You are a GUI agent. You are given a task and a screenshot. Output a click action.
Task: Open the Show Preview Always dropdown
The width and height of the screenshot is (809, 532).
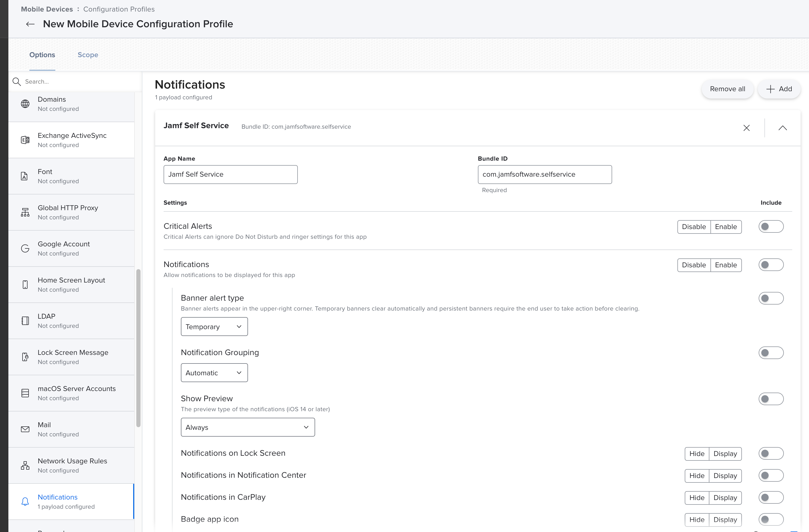(x=248, y=427)
